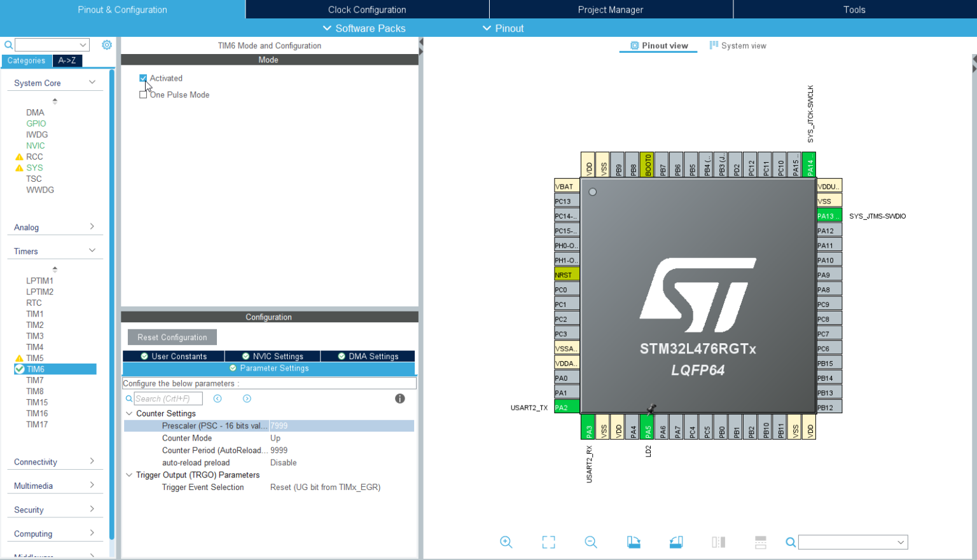This screenshot has height=560, width=977.
Task: Collapse the Counter Settings section
Action: coord(130,413)
